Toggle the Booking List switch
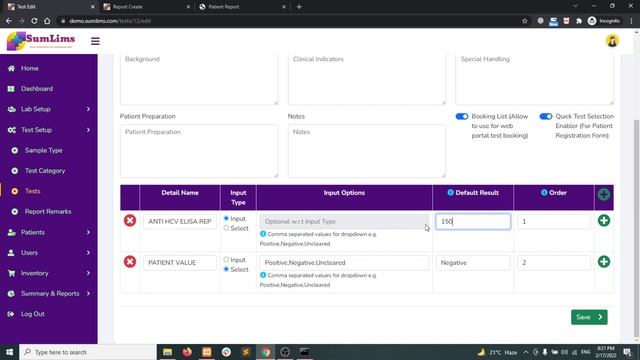This screenshot has height=360, width=640. (462, 116)
